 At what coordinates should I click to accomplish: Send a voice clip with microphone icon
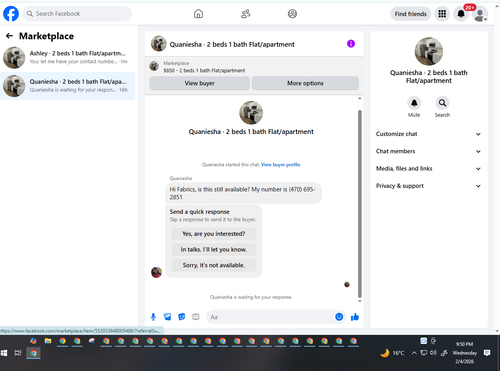pyautogui.click(x=153, y=317)
